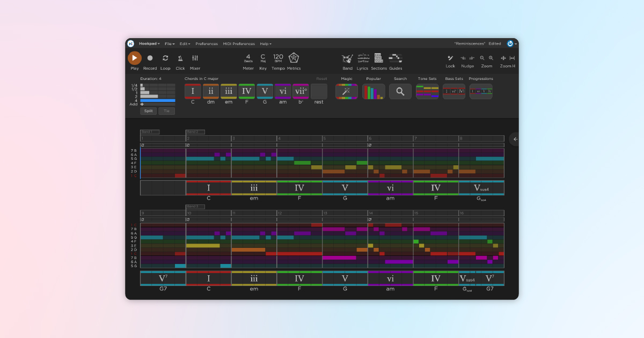This screenshot has height=338, width=644.
Task: Open the Band instruments icon
Action: click(x=348, y=58)
